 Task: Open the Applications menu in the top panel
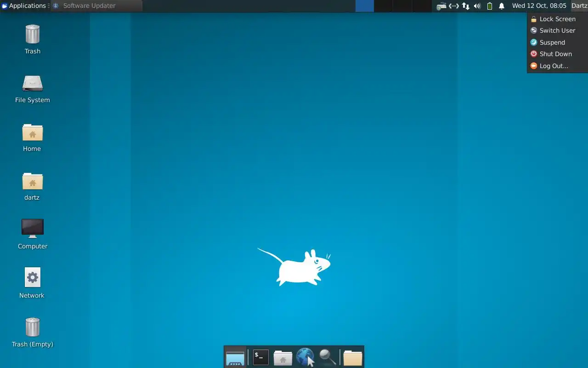[x=25, y=6]
